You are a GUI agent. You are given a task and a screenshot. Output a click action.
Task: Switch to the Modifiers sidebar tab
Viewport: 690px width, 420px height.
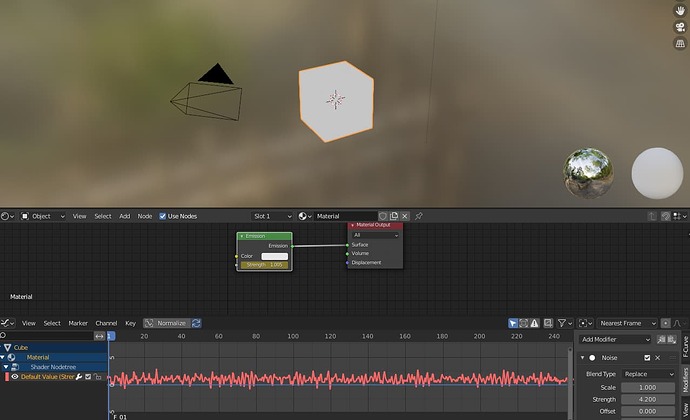(685, 379)
